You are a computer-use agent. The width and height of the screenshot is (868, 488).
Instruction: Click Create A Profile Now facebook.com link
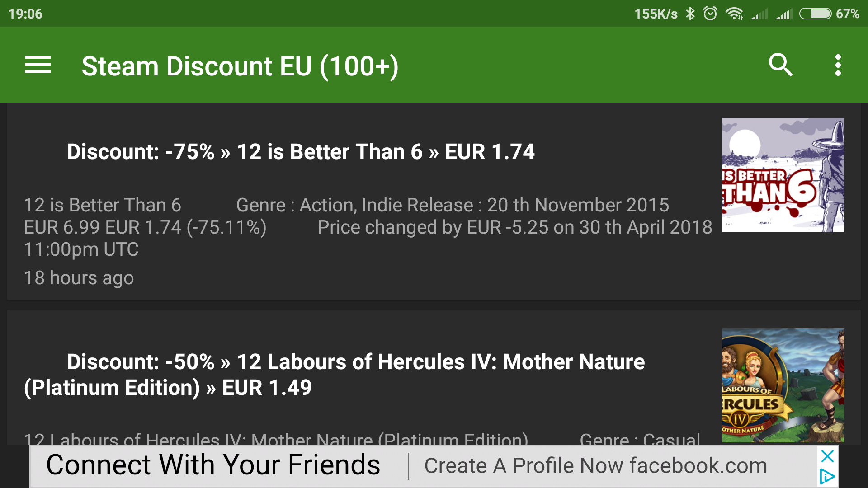595,466
